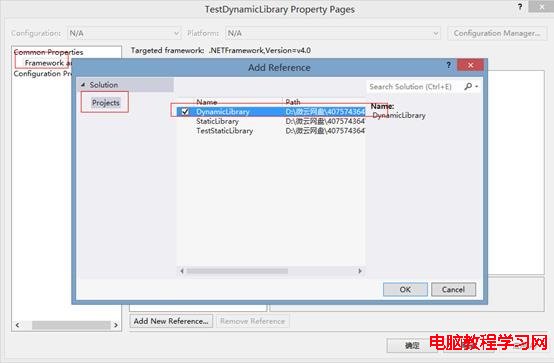Open the search options magnifier dropdown

[x=471, y=86]
